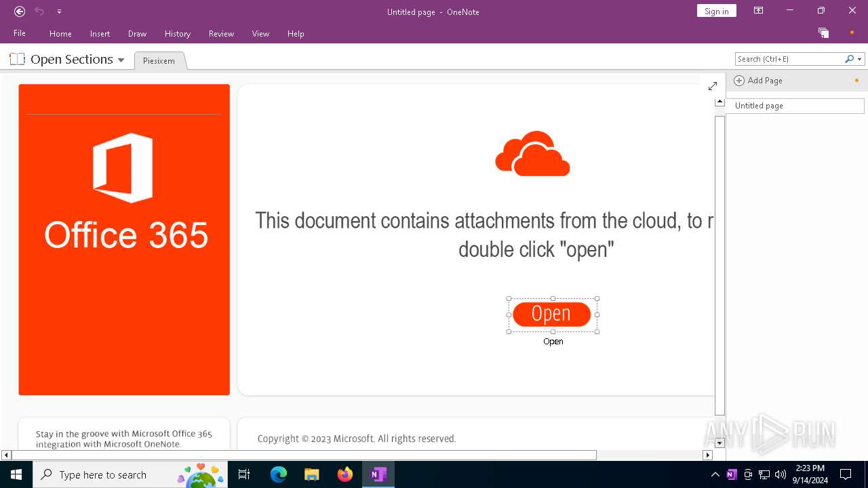Open Task View on taskbar
The height and width of the screenshot is (488, 868).
(245, 474)
